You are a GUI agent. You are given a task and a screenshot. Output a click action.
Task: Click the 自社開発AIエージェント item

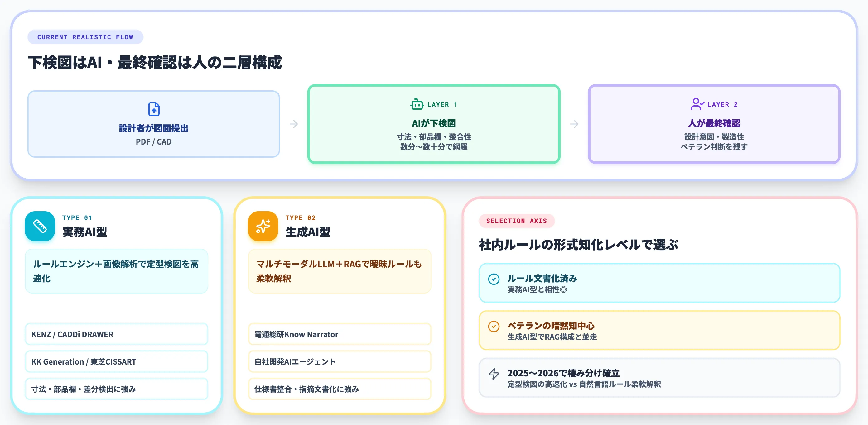[340, 361]
